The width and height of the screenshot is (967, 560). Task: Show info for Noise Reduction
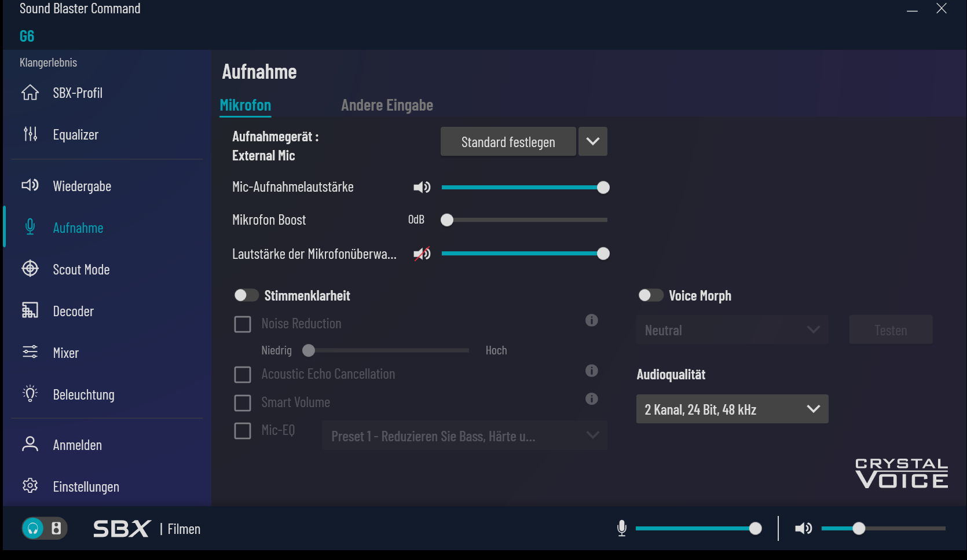click(x=591, y=320)
